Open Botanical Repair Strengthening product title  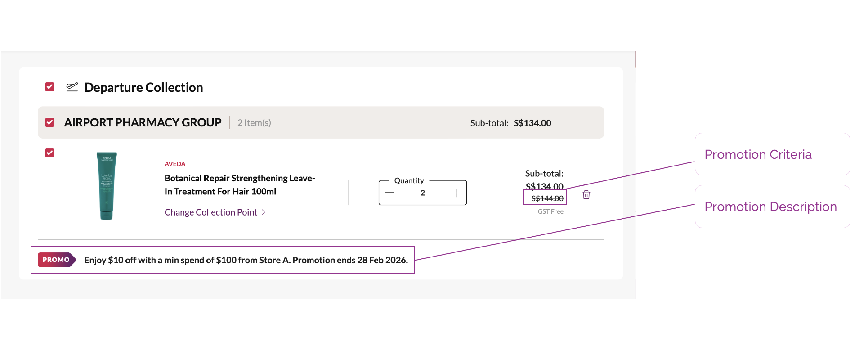tap(239, 185)
